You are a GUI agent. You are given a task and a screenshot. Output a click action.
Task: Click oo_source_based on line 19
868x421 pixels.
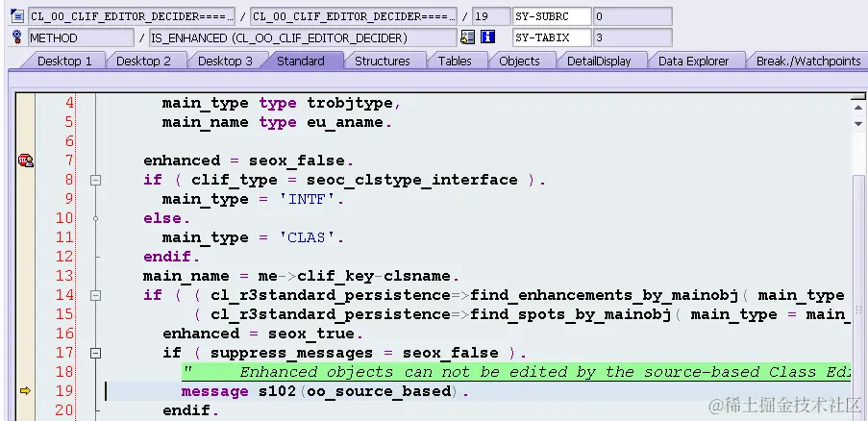[x=379, y=391]
